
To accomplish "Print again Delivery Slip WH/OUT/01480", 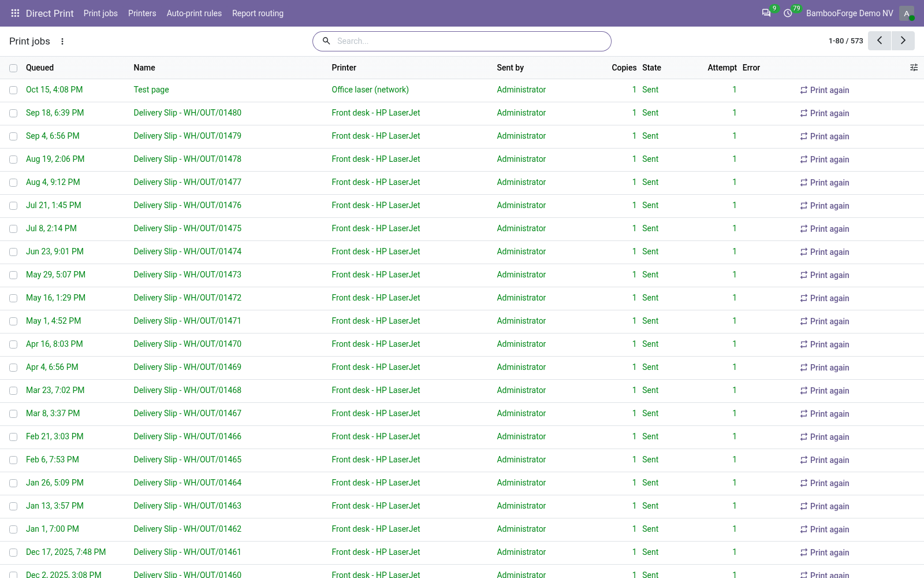I will coord(824,113).
